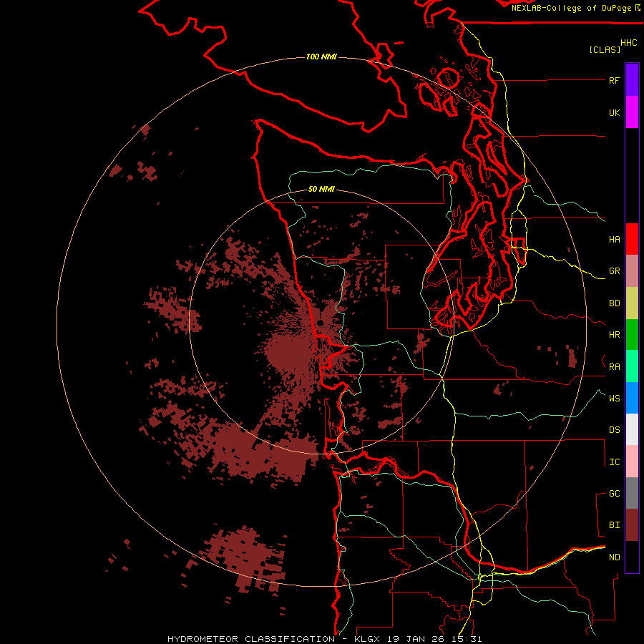Image resolution: width=644 pixels, height=644 pixels.
Task: Click the 100 NMI range ring label
Action: (321, 57)
